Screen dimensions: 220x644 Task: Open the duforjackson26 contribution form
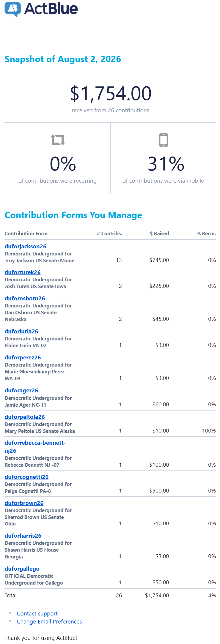coord(25,246)
